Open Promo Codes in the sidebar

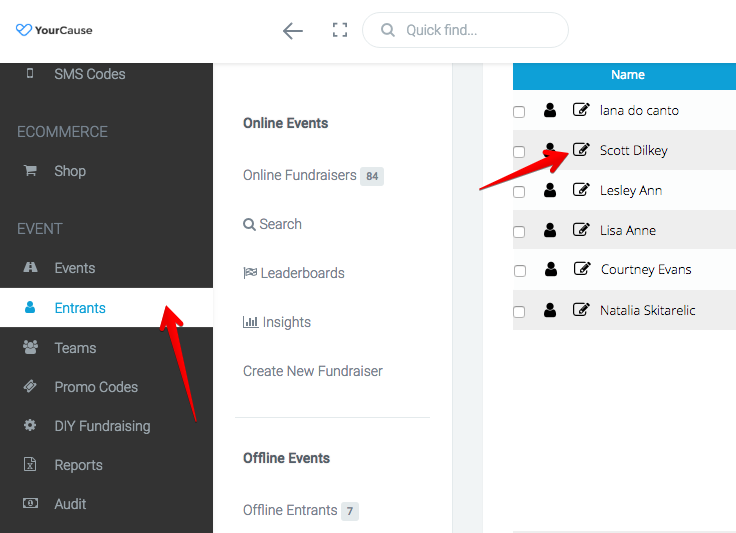[96, 387]
